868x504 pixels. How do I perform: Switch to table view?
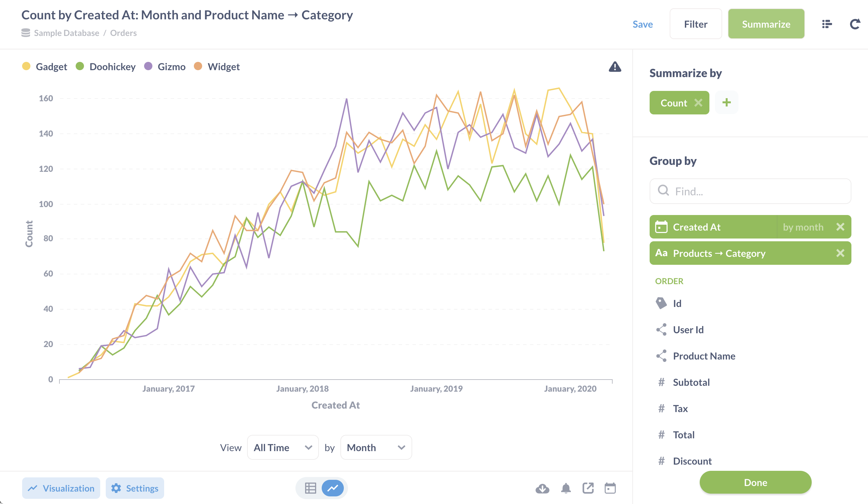click(x=311, y=488)
